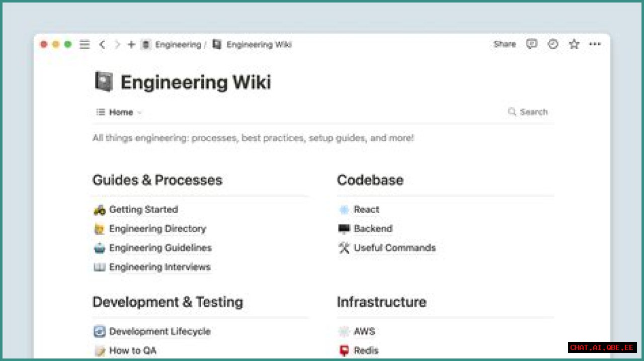Open the Development Lifecycle page
This screenshot has width=644, height=361.
click(159, 331)
